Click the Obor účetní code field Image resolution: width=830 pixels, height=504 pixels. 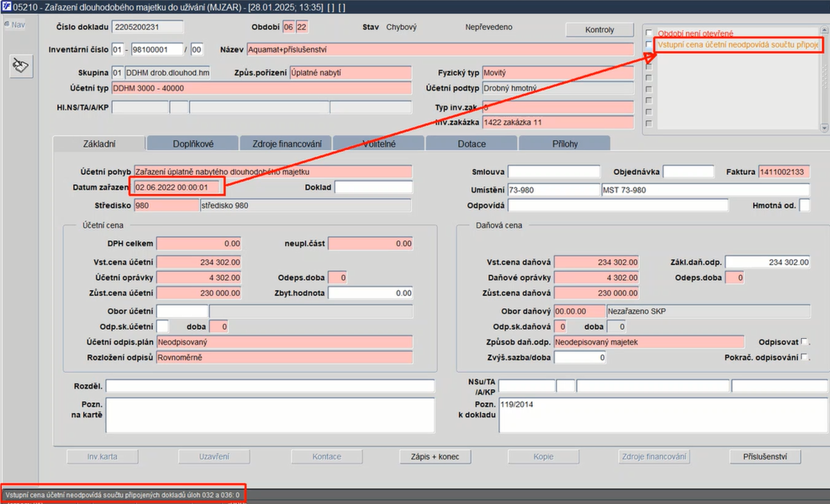pos(183,311)
